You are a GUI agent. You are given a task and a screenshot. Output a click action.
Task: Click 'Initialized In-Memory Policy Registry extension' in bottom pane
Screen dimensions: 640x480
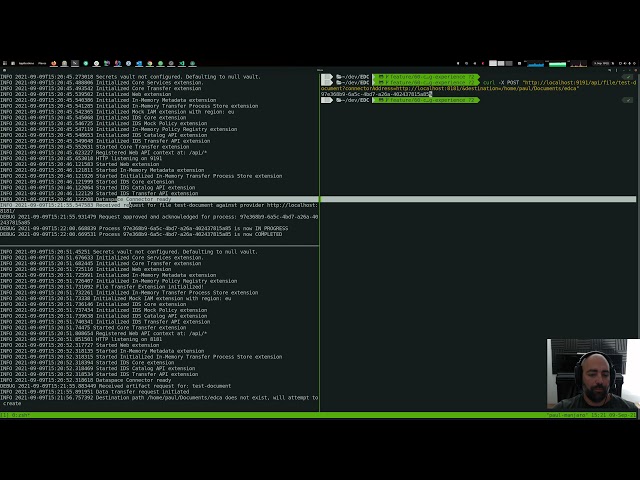[118, 281]
